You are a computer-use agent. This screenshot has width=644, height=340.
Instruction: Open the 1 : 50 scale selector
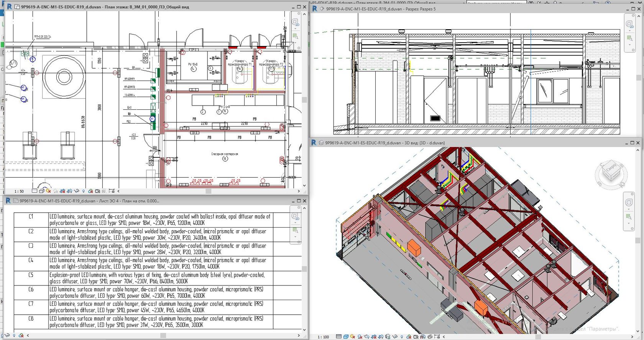tap(19, 191)
